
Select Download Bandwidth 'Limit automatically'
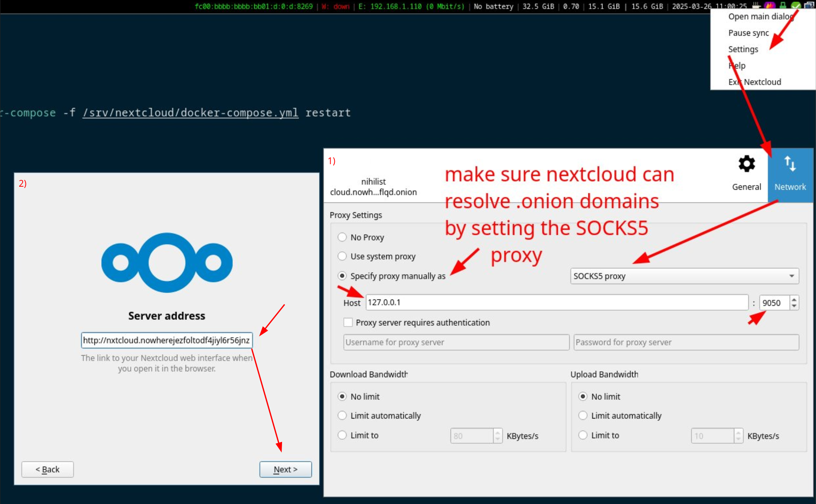pos(342,415)
